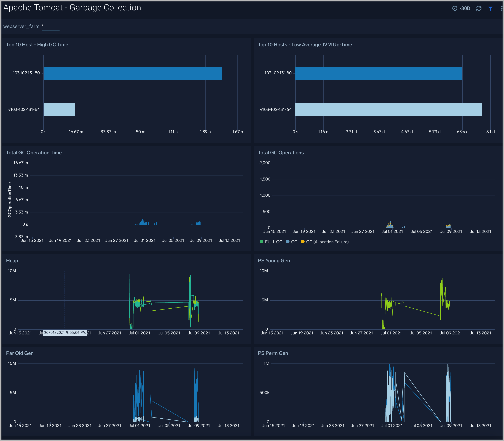This screenshot has height=441, width=504.
Task: Open the three-dot more options menu
Action: pos(501,8)
